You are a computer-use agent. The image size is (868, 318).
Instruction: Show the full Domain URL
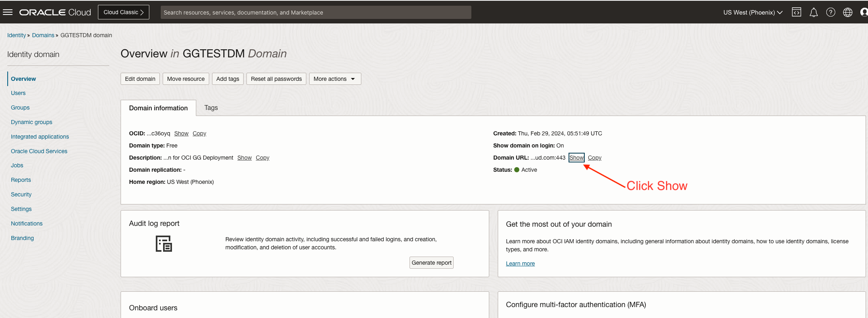[x=577, y=158]
